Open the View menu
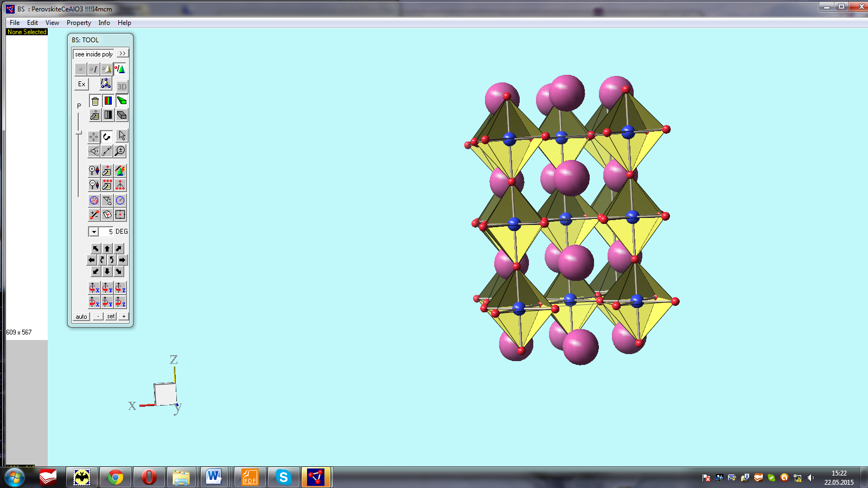The image size is (868, 488). 52,23
